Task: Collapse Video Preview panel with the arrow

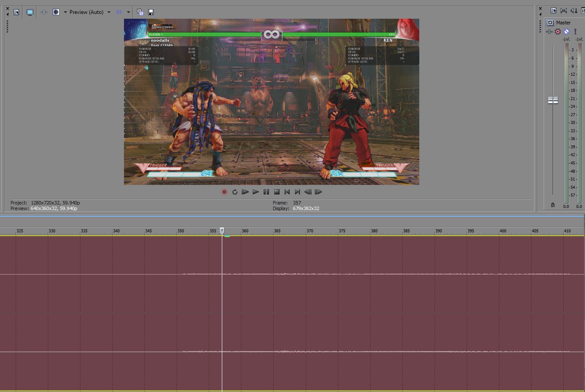Action: (7, 14)
